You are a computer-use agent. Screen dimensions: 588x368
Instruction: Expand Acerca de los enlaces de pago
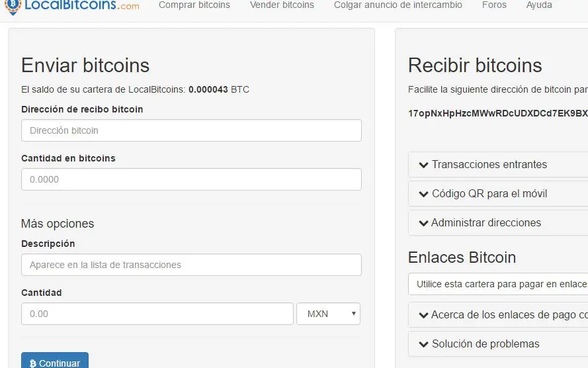[498, 315]
